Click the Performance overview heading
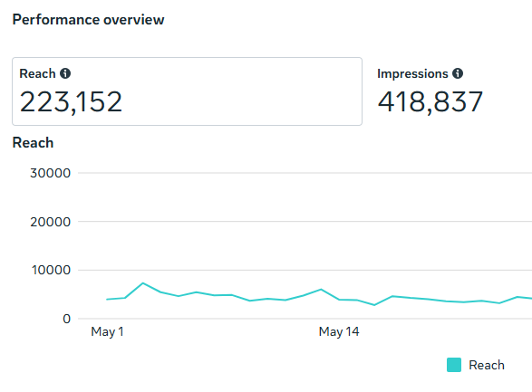Viewport: 532px width, 392px height. [x=88, y=20]
